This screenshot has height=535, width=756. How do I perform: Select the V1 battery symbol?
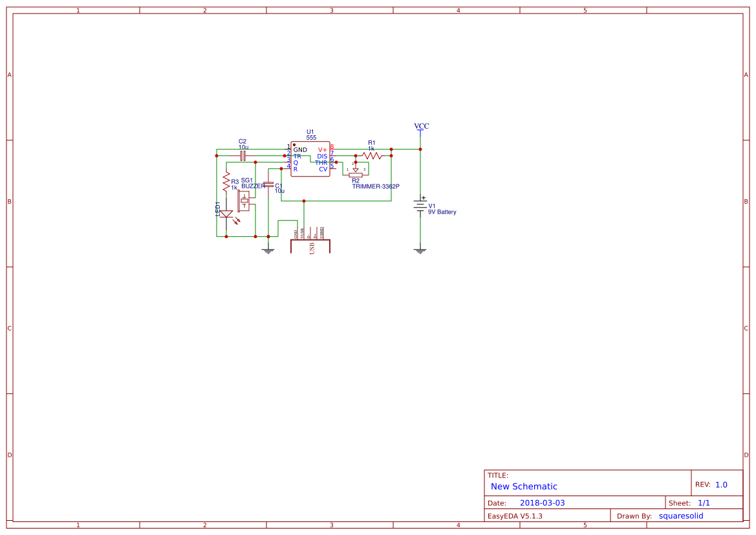click(420, 207)
